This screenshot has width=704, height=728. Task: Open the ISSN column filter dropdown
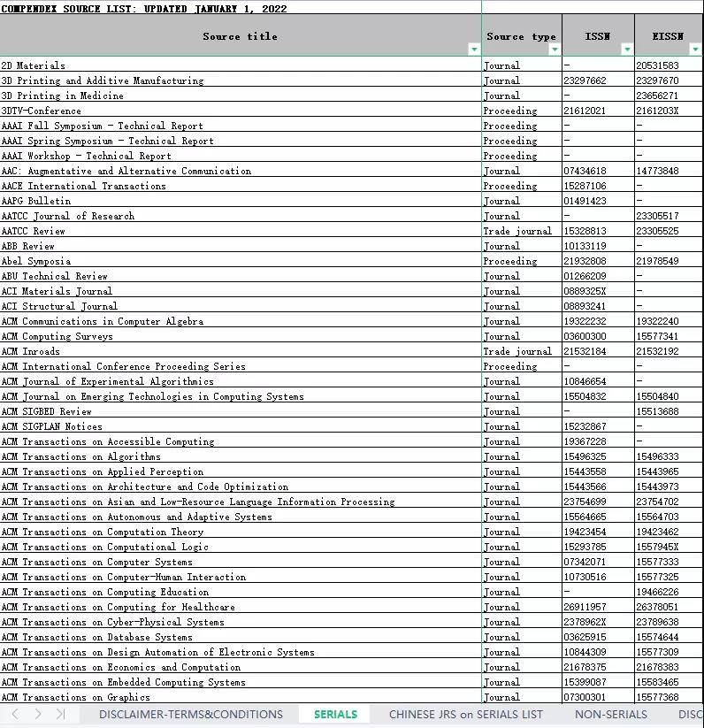pyautogui.click(x=627, y=50)
